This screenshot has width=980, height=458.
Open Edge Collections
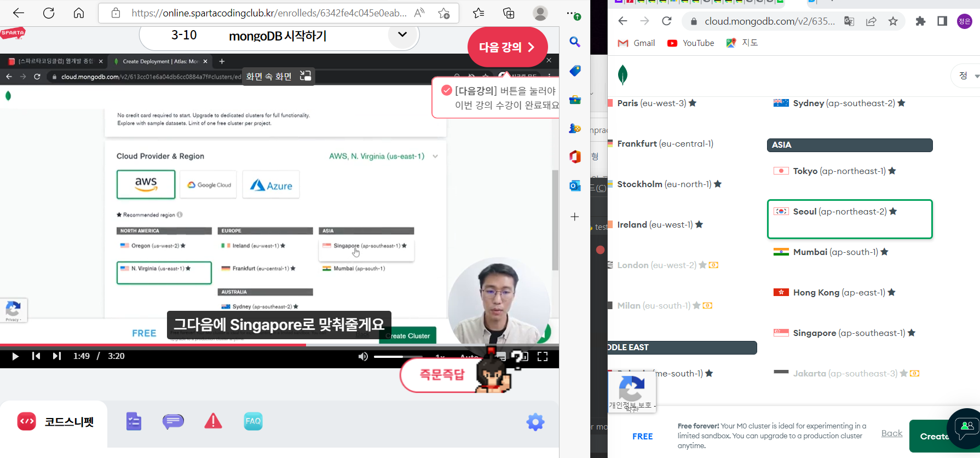pyautogui.click(x=509, y=13)
